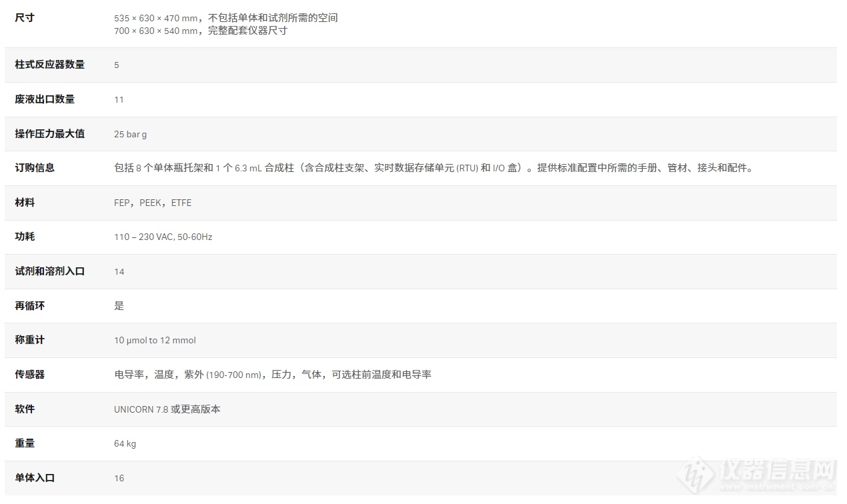Image resolution: width=847 pixels, height=504 pixels.
Task: Click the 试剂和溶剂入口 label
Action: [50, 271]
